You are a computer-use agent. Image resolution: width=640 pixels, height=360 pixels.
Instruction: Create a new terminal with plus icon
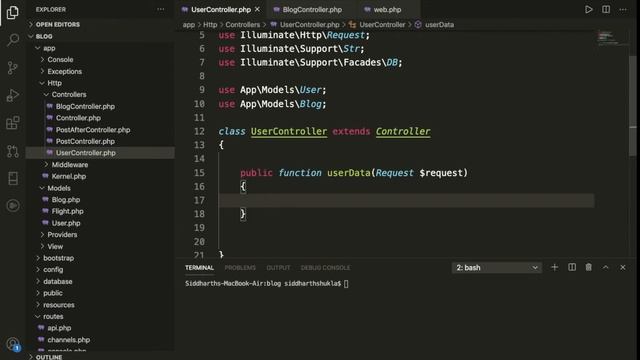coord(554,267)
